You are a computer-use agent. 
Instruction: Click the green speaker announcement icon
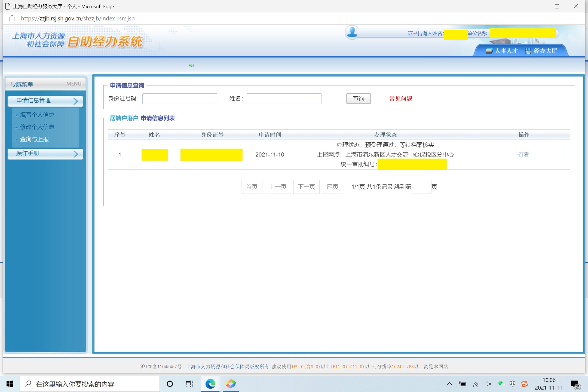(x=191, y=65)
